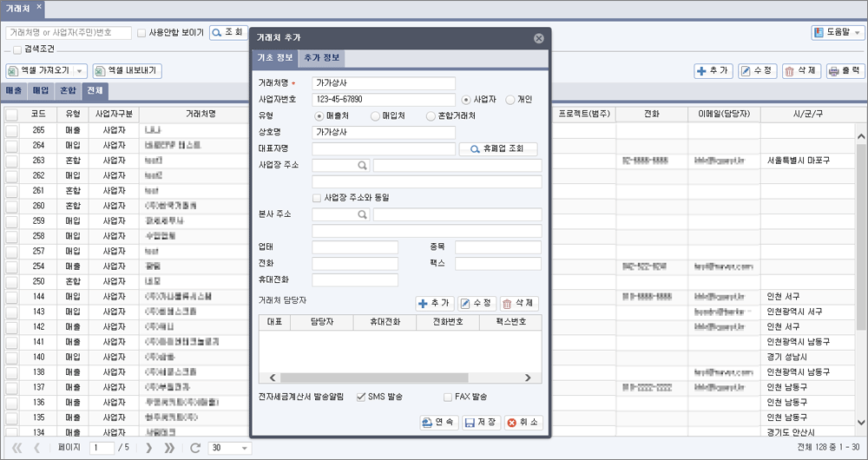Screen dimensions: 868x460
Task: Click the 휴대전화 input field
Action: (x=355, y=280)
